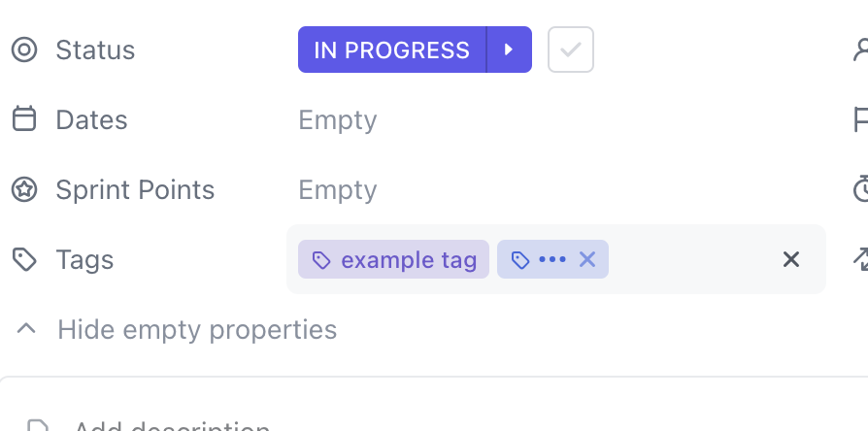The height and width of the screenshot is (431, 868).
Task: Click the Status target icon
Action: click(x=24, y=50)
